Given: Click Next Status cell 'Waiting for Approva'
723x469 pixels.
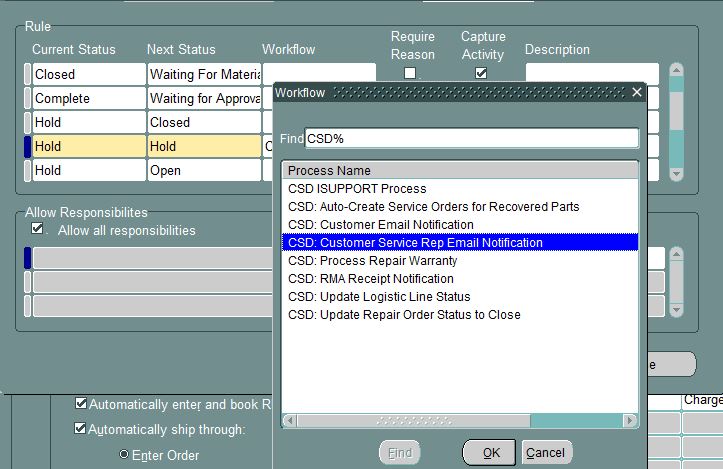Looking at the screenshot, I should (204, 98).
